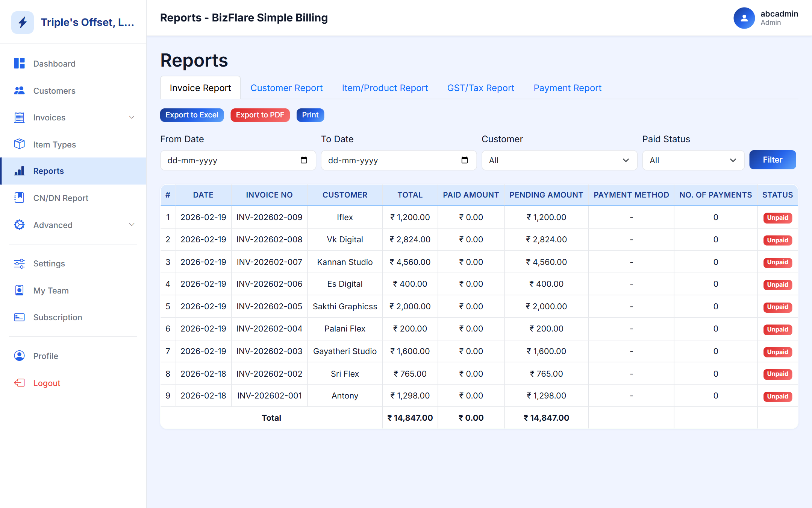Click the Reports bar chart icon
812x508 pixels.
coord(19,171)
